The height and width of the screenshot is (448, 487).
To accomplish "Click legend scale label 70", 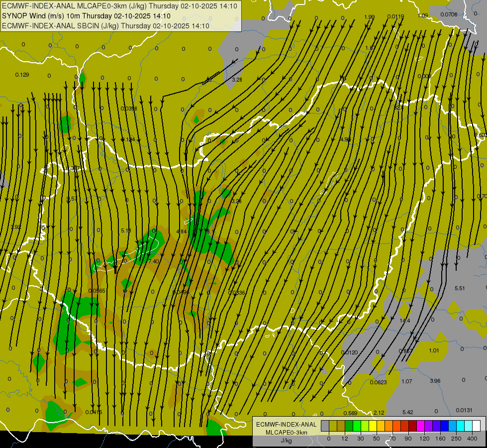I will [x=392, y=439].
